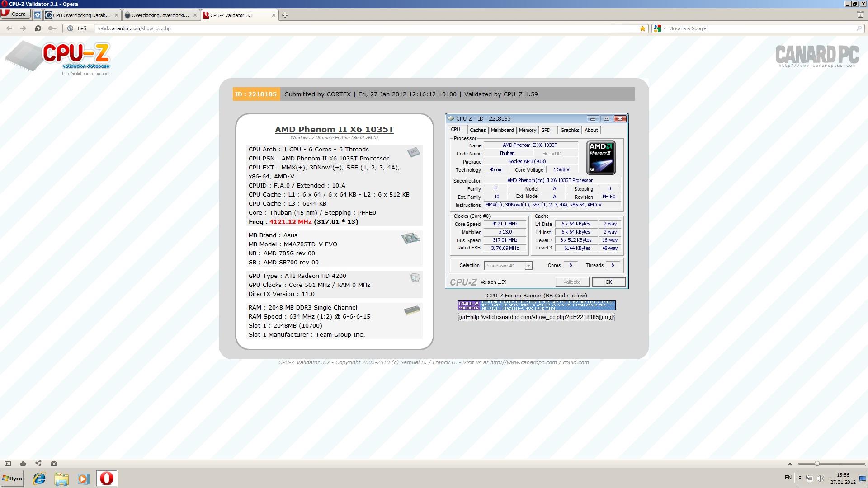Open the AMD Phenom II X6 1035T heading link

click(x=334, y=129)
